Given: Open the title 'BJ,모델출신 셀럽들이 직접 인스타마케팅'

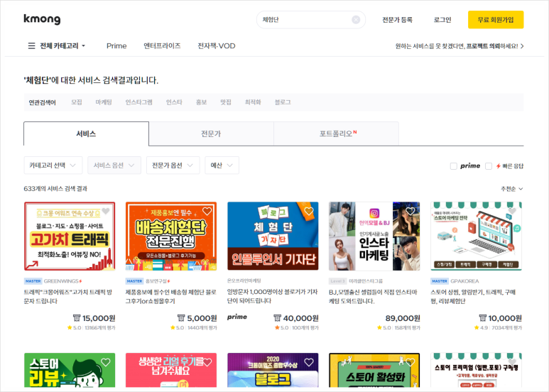Looking at the screenshot, I should coord(373,296).
